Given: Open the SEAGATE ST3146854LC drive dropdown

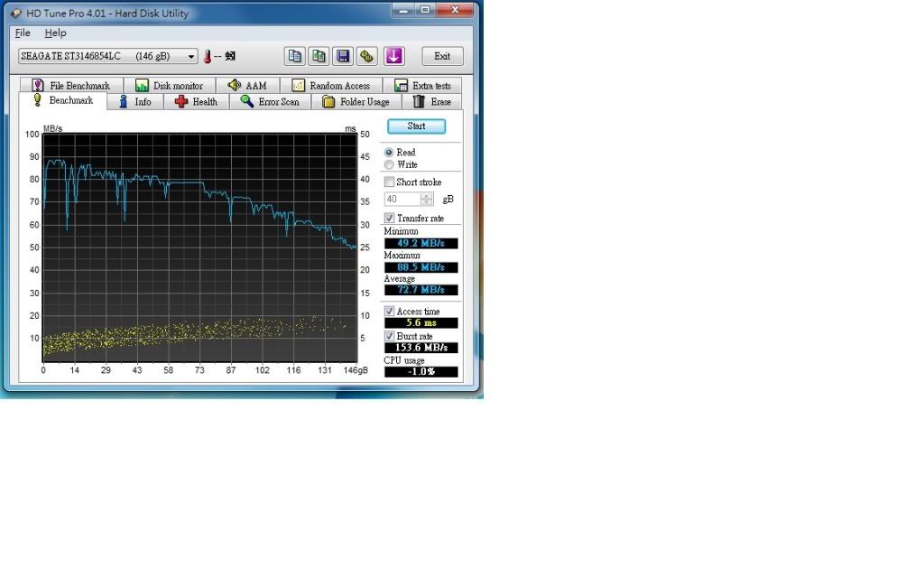Looking at the screenshot, I should pyautogui.click(x=108, y=56).
